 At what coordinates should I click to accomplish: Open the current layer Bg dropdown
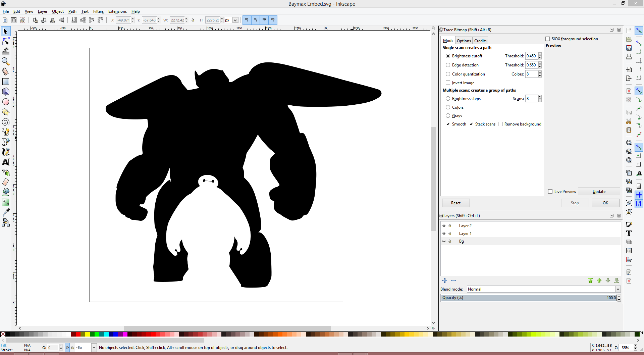pos(86,348)
